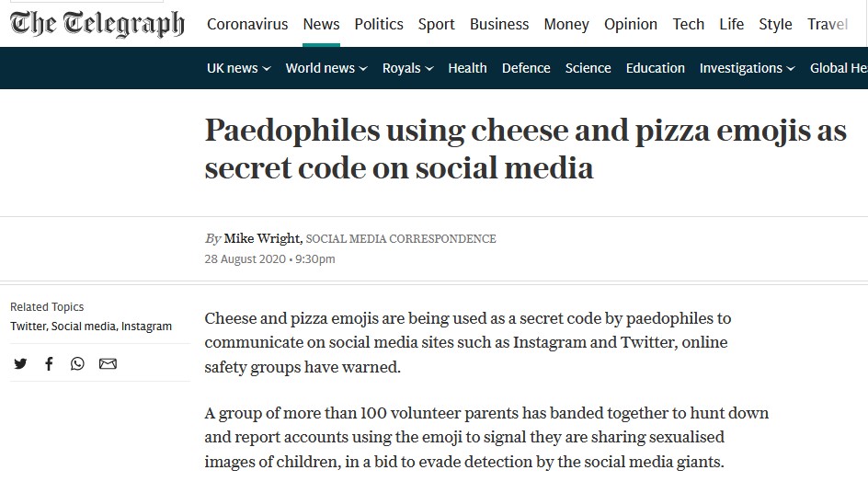The image size is (868, 493).
Task: Switch to the Opinion section
Action: coord(631,25)
